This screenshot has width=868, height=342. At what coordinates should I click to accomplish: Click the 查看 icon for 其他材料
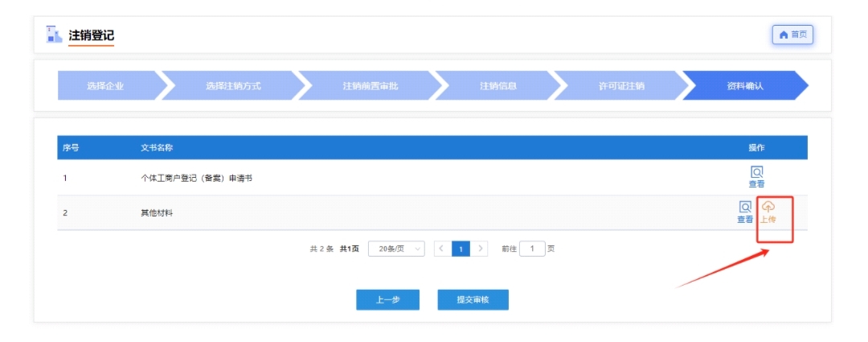click(x=745, y=212)
